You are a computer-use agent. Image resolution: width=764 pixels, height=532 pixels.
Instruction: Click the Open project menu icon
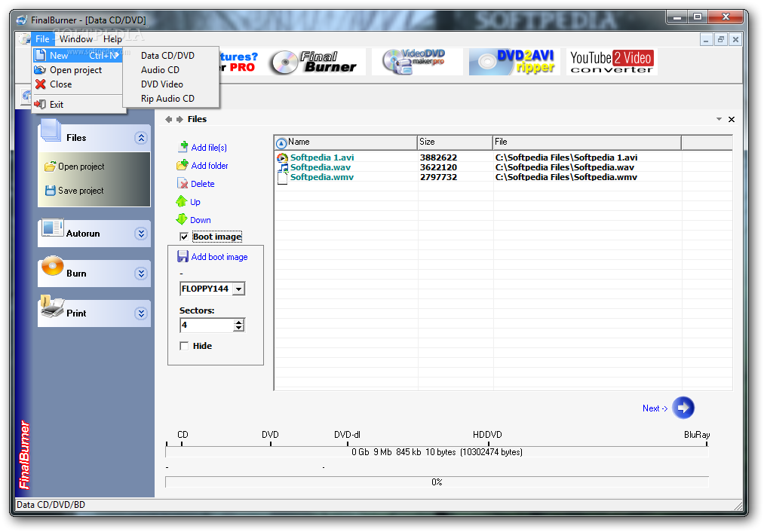tap(40, 70)
